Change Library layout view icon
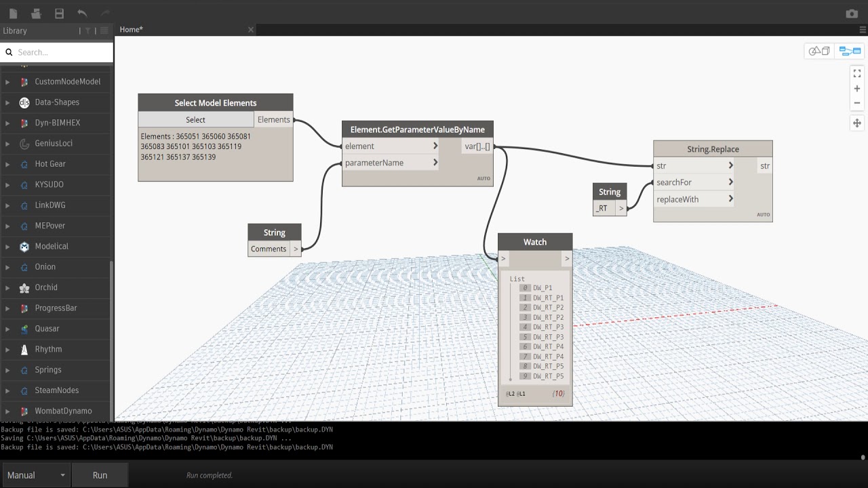Screen dimensions: 868x488 coord(104,30)
